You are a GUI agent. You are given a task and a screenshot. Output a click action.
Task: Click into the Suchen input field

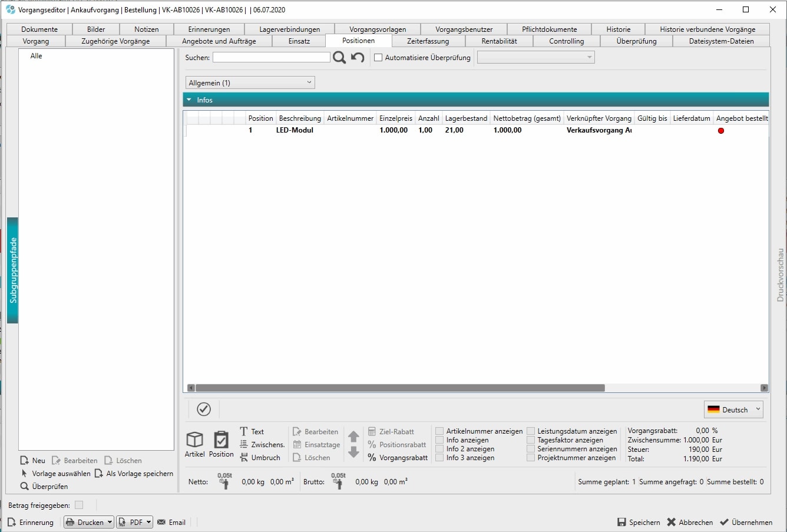272,57
